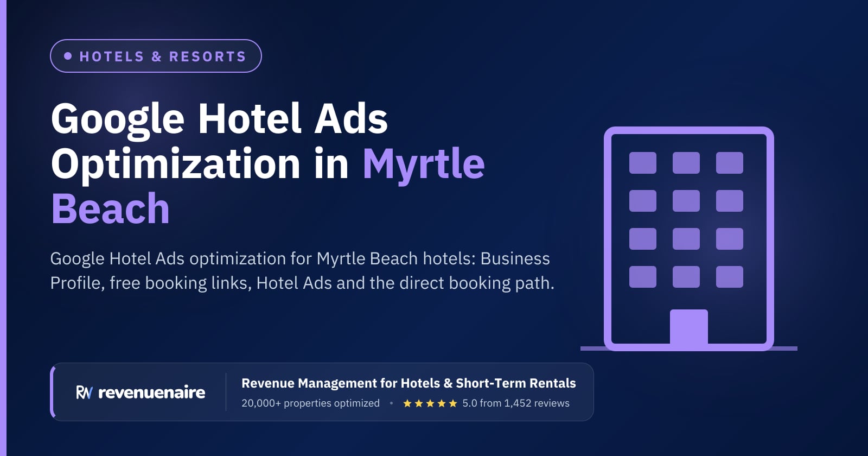This screenshot has height=456, width=868.
Task: Click the dot bullet in the Hotels badge
Action: click(68, 56)
